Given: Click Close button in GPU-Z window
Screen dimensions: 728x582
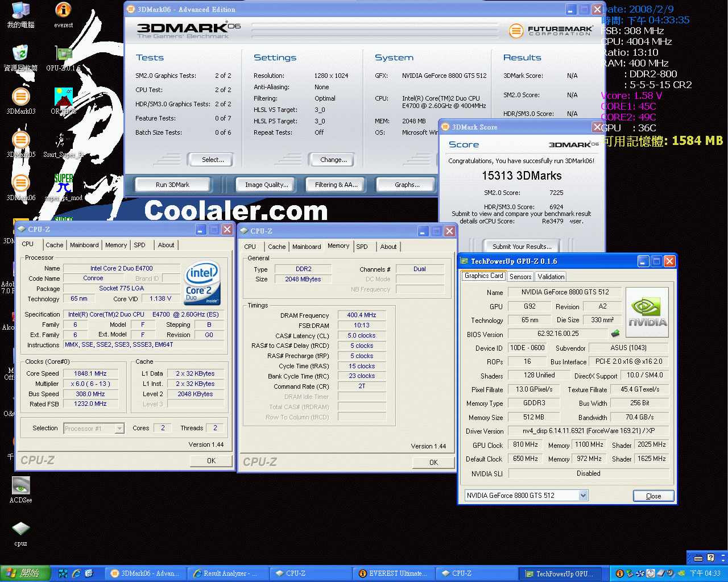Looking at the screenshot, I should (653, 496).
